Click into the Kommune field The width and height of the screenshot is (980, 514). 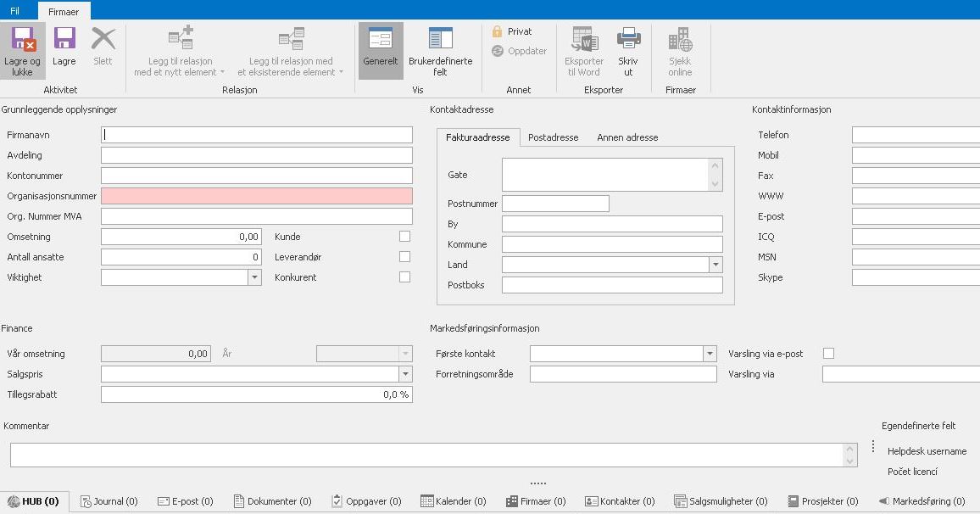click(x=612, y=244)
